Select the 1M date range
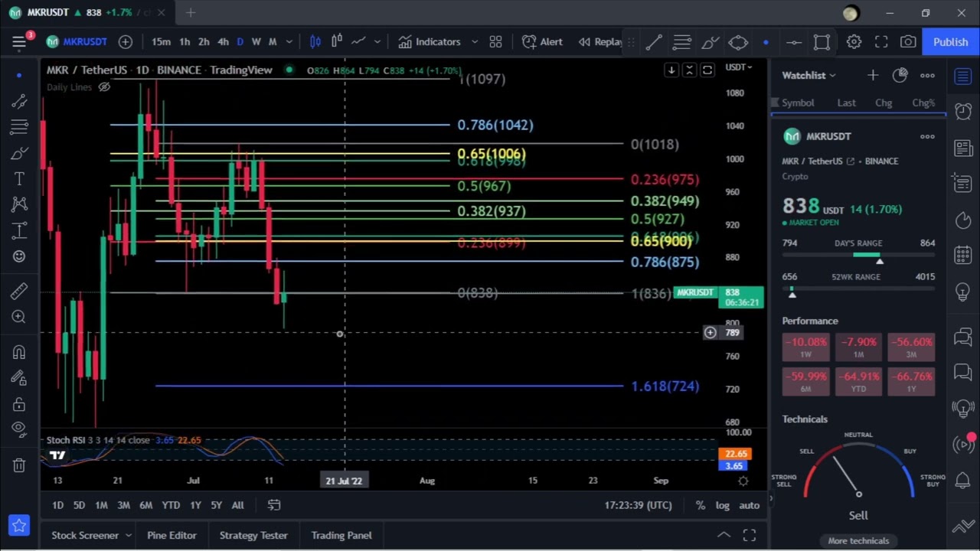980x551 pixels. [101, 505]
